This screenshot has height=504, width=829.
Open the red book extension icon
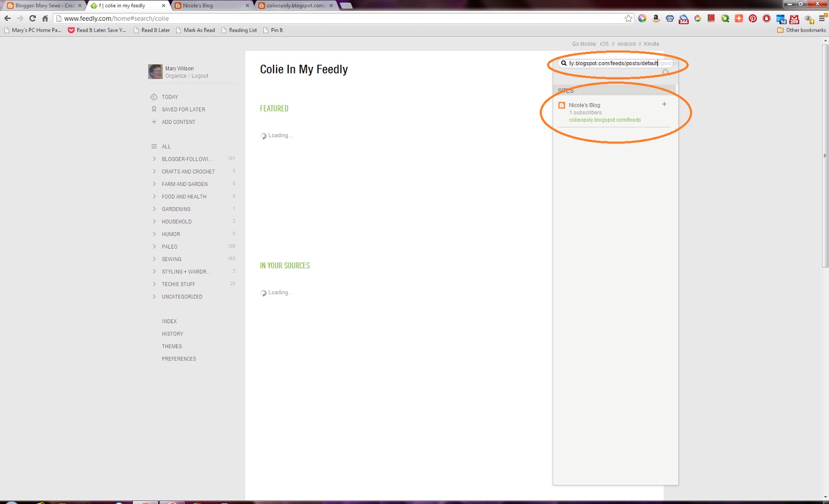pos(711,19)
